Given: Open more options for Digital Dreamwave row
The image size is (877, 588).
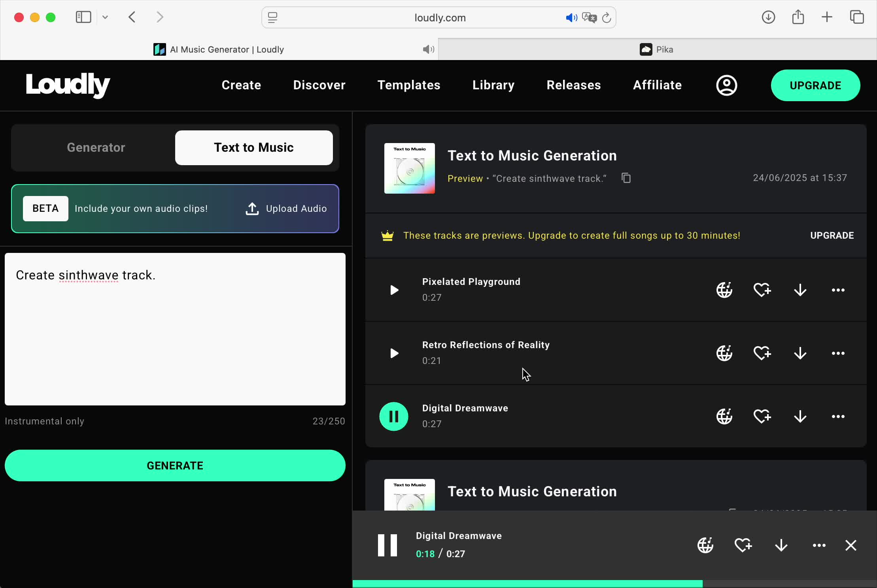Looking at the screenshot, I should 838,416.
